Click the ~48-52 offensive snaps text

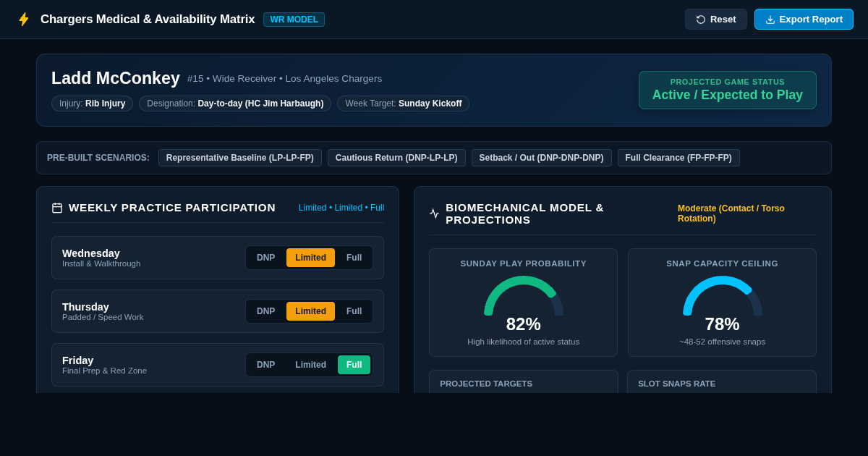pyautogui.click(x=723, y=342)
